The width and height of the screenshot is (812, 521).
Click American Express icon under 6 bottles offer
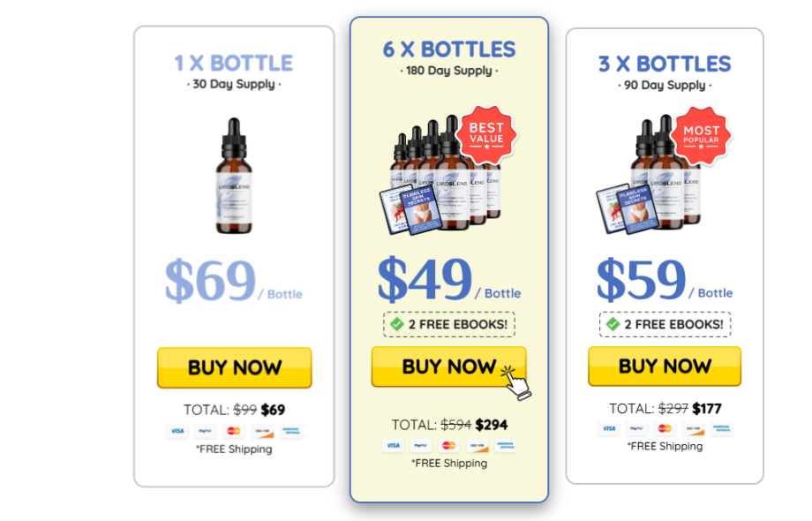(506, 445)
